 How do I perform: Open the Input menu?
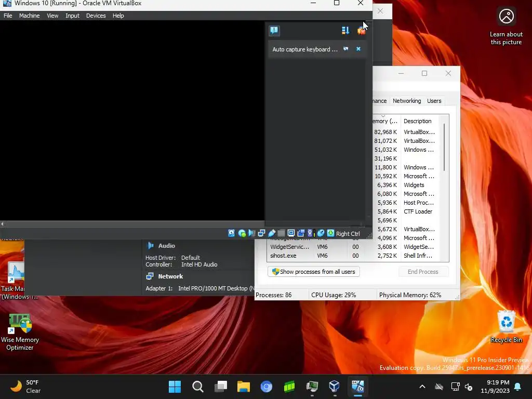click(x=72, y=16)
